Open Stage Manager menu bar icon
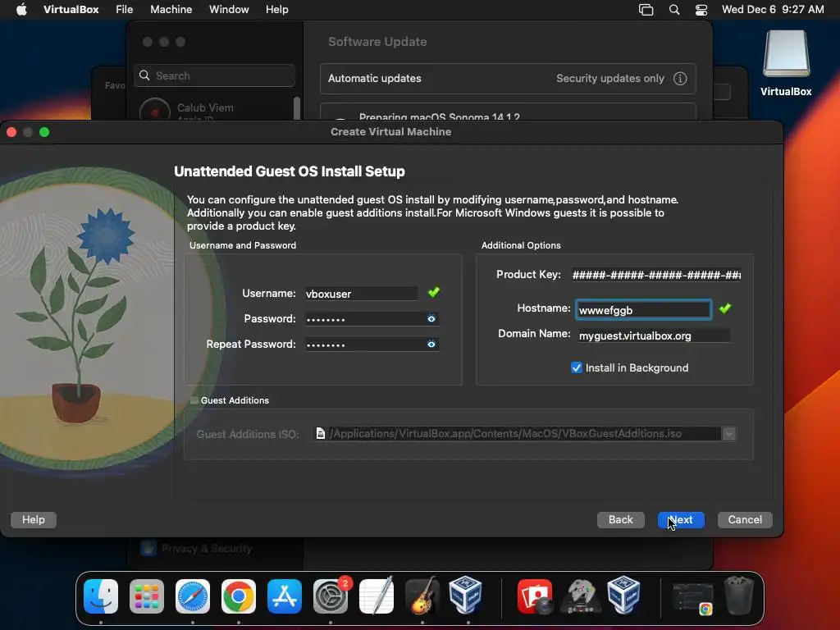 [646, 10]
